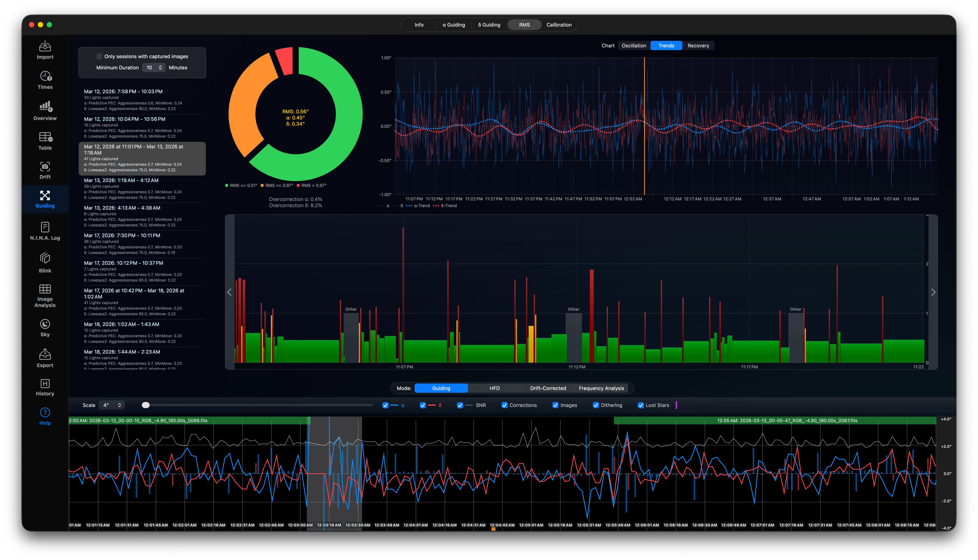Select session Mar 17, 2026: 7:30 PM - 10:11 PM
The height and width of the screenshot is (560, 978).
(x=142, y=244)
